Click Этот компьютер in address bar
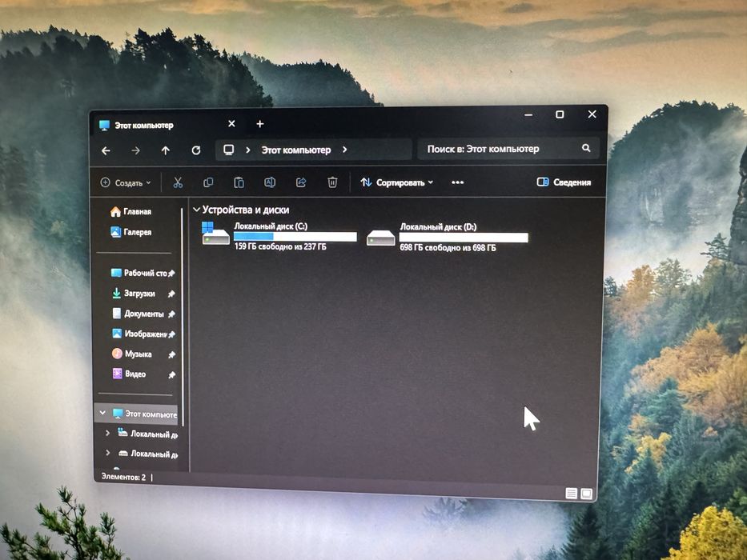747x560 pixels. pos(296,150)
